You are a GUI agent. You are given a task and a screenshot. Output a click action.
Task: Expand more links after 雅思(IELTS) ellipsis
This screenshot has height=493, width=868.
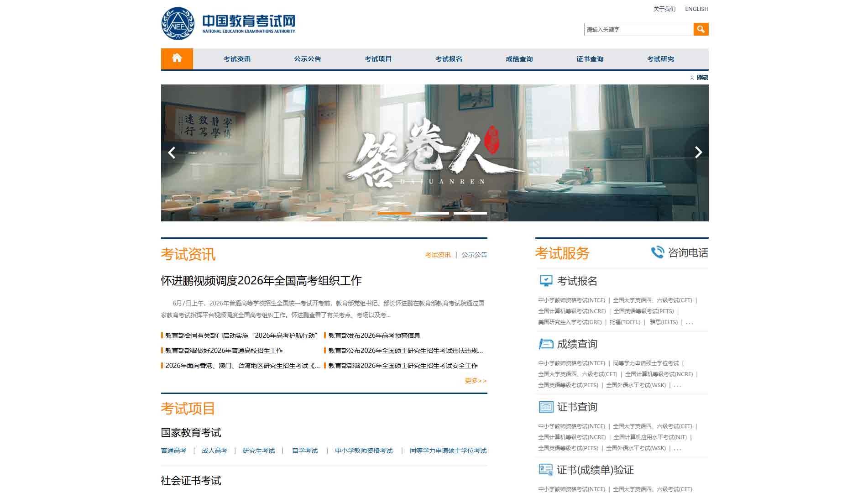(690, 323)
